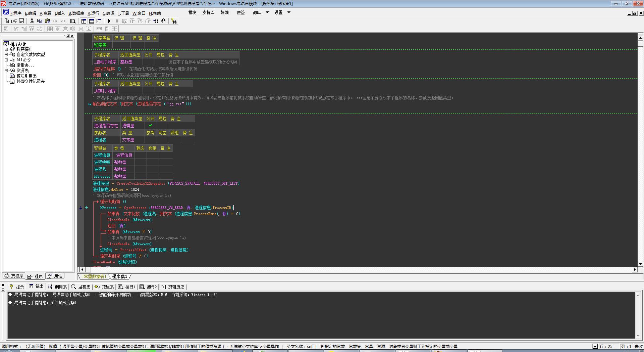Toggle the 公开 checkmark for 进程是否存在
The width and height of the screenshot is (644, 352).
click(150, 126)
